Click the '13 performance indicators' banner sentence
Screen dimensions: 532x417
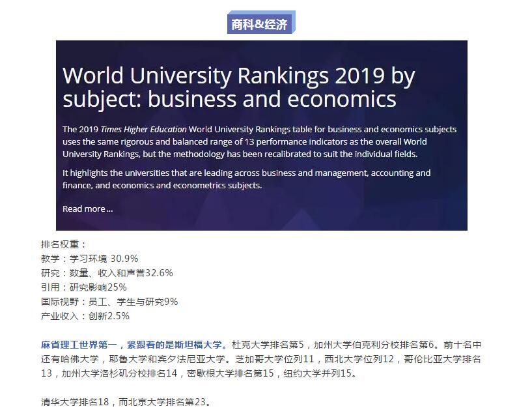[x=260, y=141]
